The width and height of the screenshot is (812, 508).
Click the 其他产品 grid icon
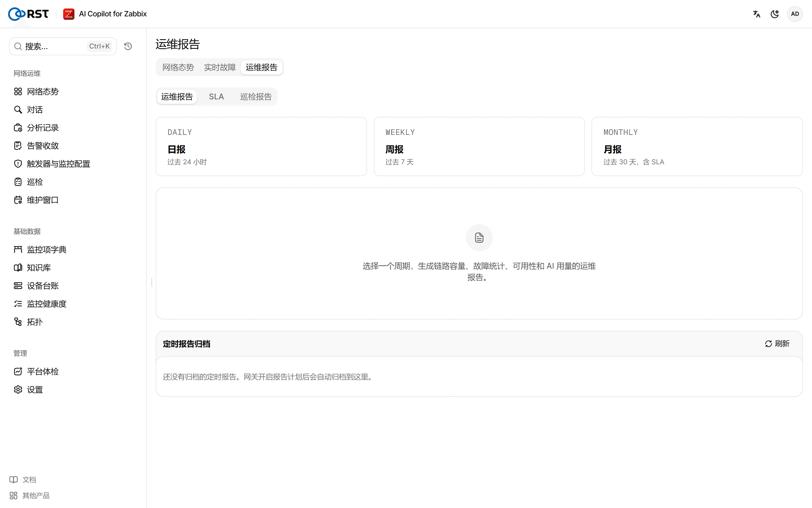(x=14, y=496)
